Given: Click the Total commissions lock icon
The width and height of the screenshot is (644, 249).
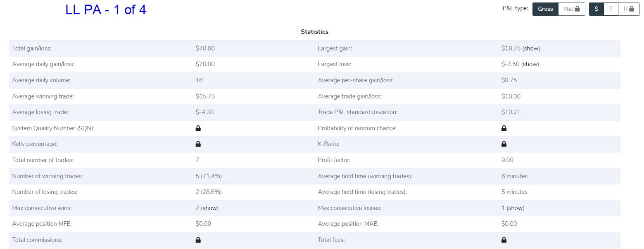Looking at the screenshot, I should [x=198, y=240].
